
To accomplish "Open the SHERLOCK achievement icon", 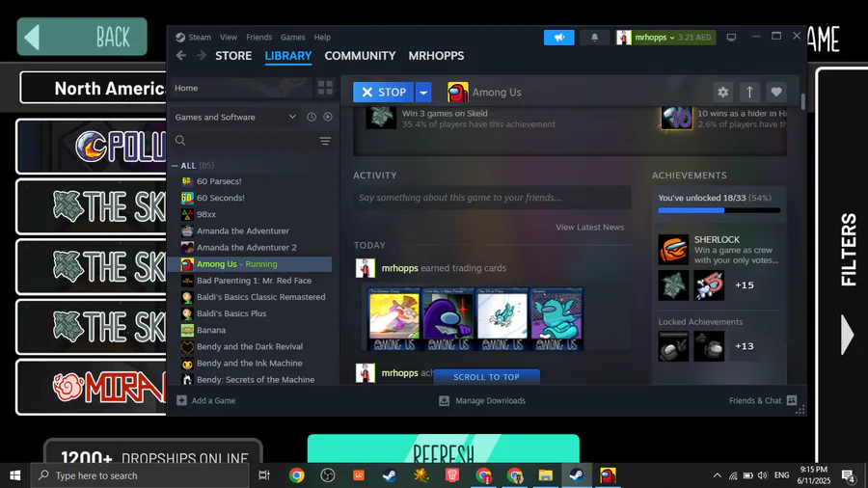I will pyautogui.click(x=673, y=250).
